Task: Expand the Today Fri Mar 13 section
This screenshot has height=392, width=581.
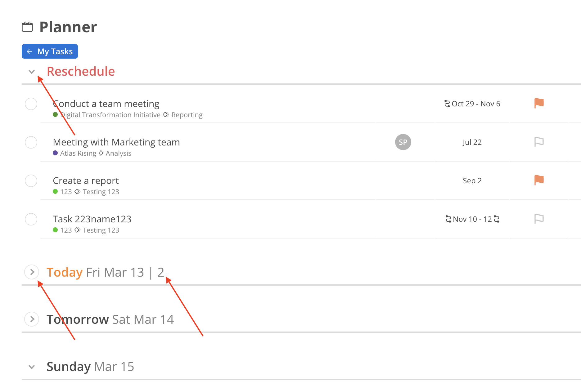Action: 32,272
